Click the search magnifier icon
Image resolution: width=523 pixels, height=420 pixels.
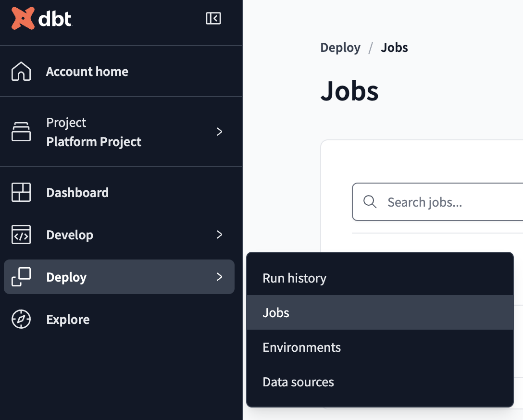(370, 202)
